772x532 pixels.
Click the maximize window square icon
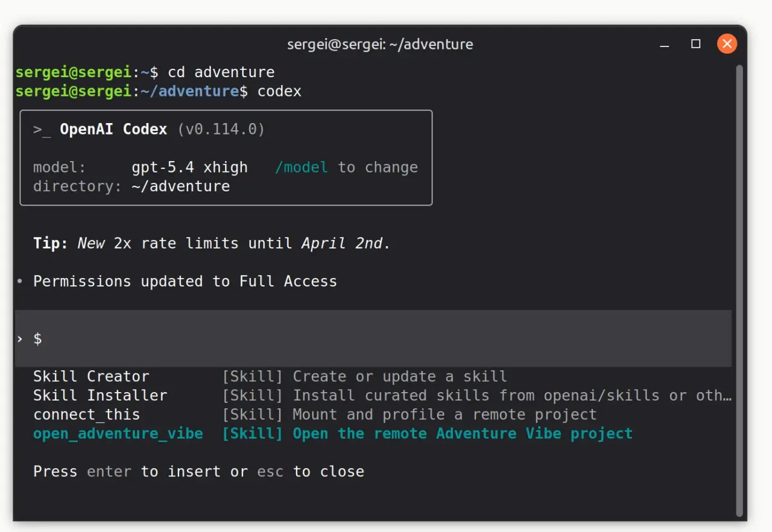tap(695, 44)
